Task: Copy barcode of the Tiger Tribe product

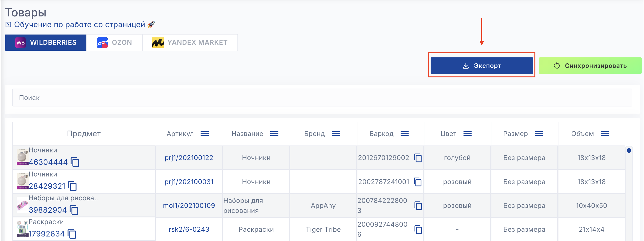Action: click(x=418, y=229)
